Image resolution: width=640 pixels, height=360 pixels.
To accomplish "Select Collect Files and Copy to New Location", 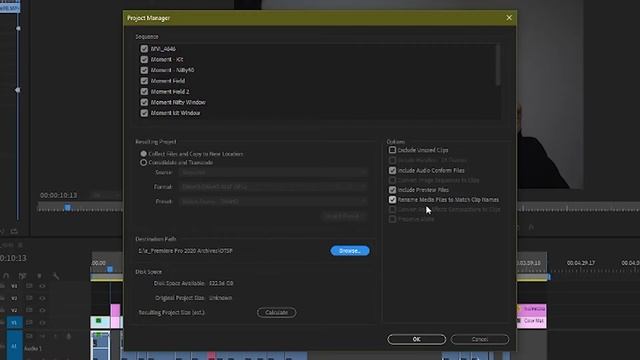I will 143,154.
